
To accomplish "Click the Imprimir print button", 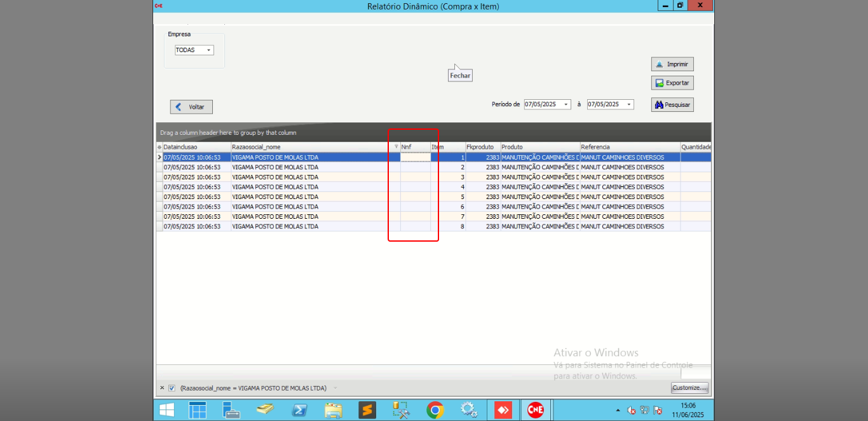I will (672, 64).
